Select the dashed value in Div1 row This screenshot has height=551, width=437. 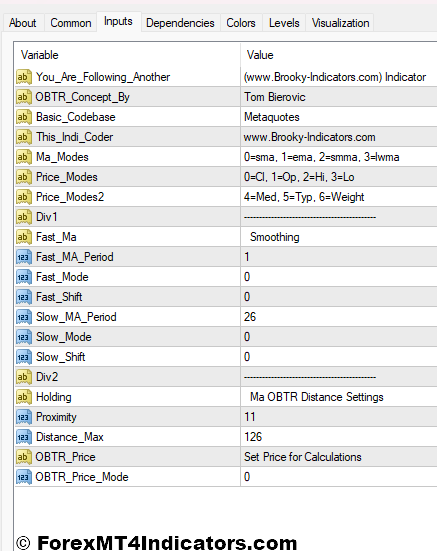pyautogui.click(x=310, y=217)
